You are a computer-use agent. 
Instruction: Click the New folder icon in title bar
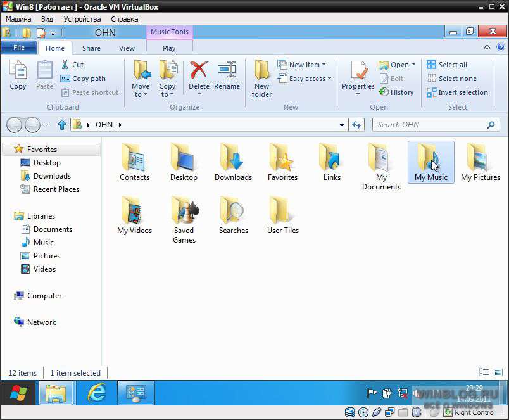27,33
